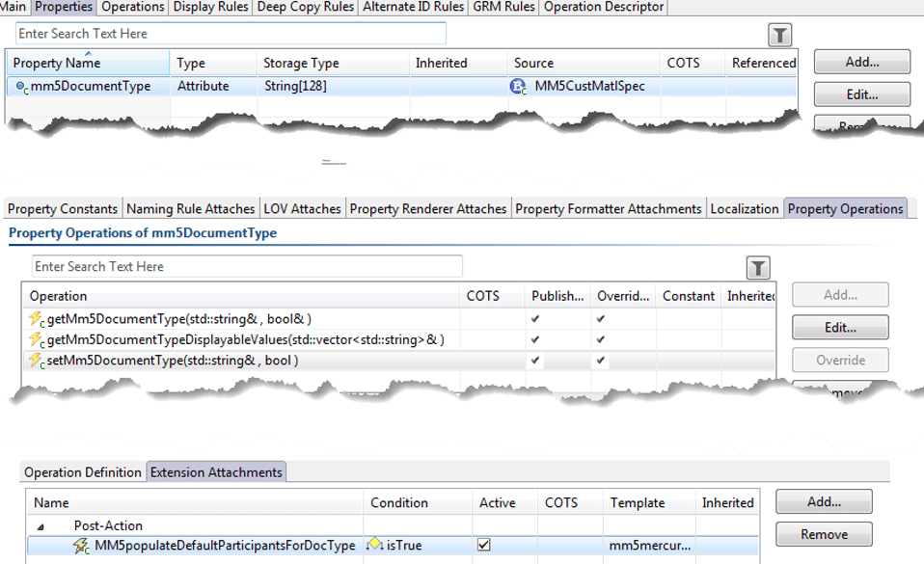Click the Remove button for extension attachments
Image resolution: width=924 pixels, height=564 pixels.
(823, 534)
